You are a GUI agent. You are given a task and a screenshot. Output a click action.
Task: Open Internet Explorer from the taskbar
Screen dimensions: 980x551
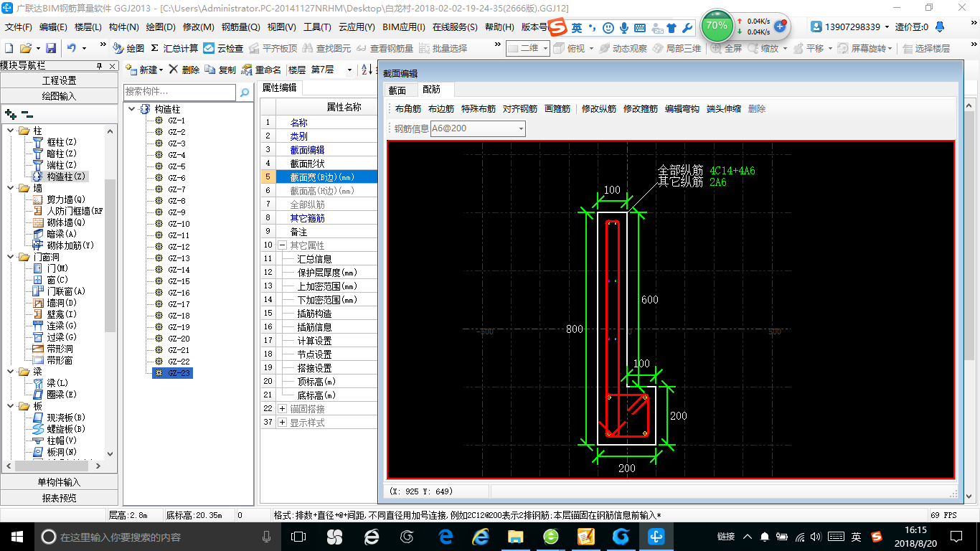pos(480,536)
